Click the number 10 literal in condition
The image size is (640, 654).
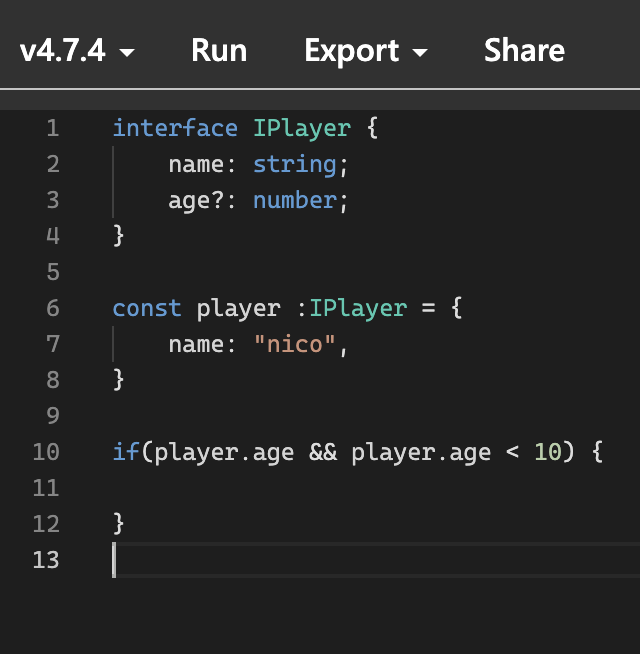(x=547, y=452)
